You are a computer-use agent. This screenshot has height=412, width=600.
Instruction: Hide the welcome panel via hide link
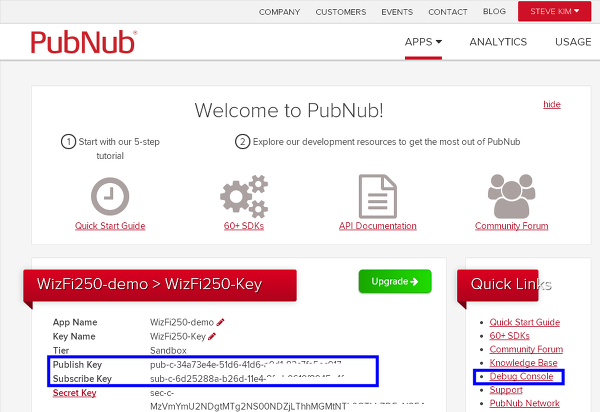pos(552,104)
